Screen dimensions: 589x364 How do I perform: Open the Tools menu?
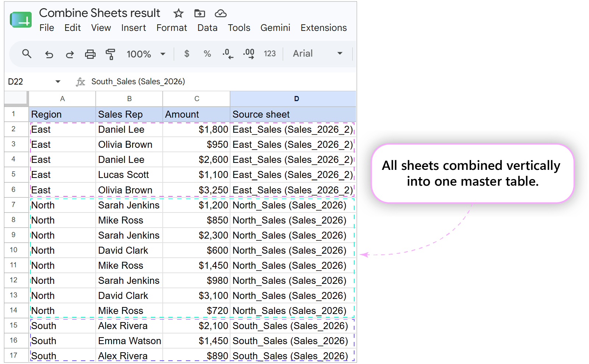239,28
